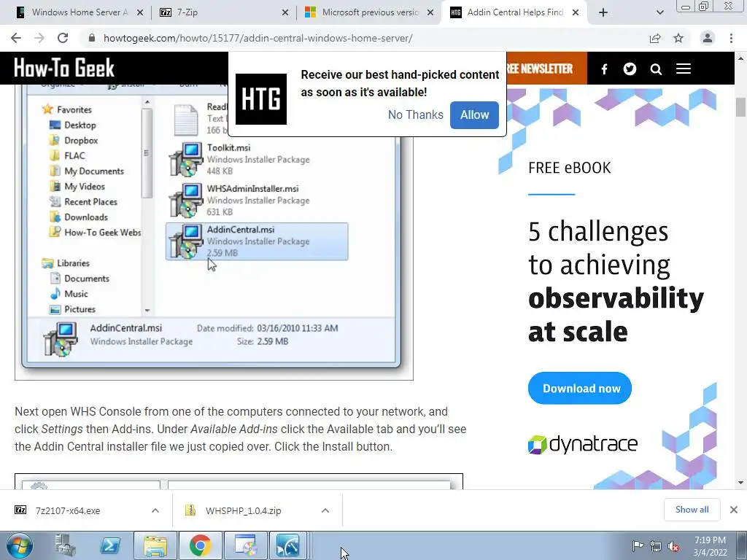Open the hamburger navigation menu
Viewport: 747px width, 560px height.
pyautogui.click(x=683, y=69)
